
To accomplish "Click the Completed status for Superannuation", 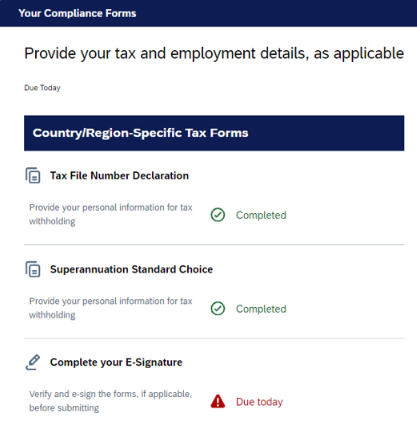I will (261, 309).
